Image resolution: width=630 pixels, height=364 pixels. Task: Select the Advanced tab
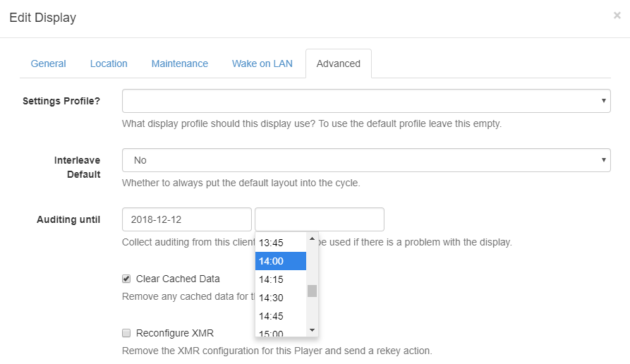click(x=338, y=63)
